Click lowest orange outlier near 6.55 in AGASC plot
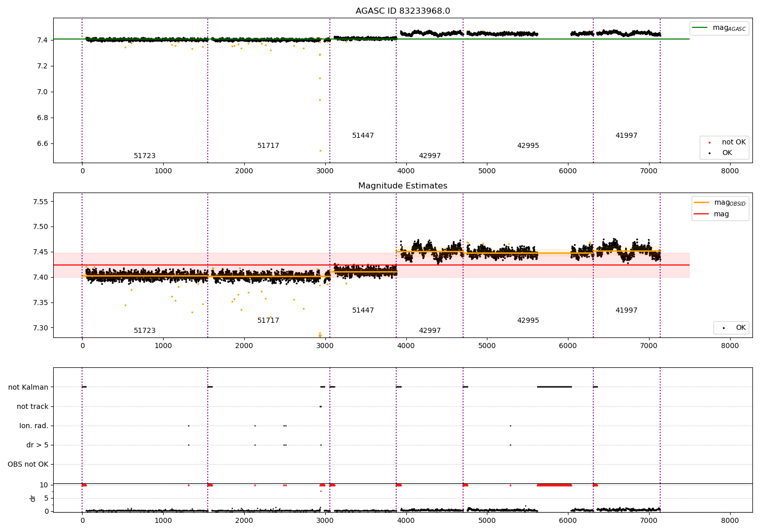Image resolution: width=760 pixels, height=532 pixels. point(320,150)
